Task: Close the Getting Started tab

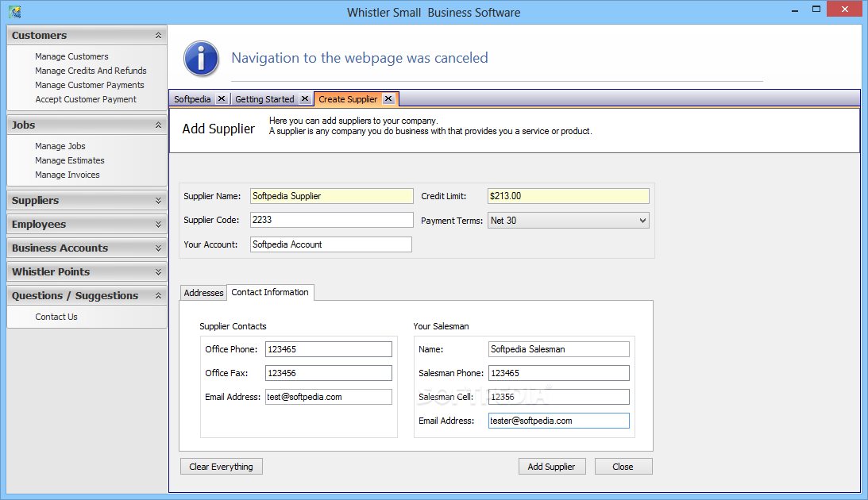Action: pyautogui.click(x=304, y=98)
